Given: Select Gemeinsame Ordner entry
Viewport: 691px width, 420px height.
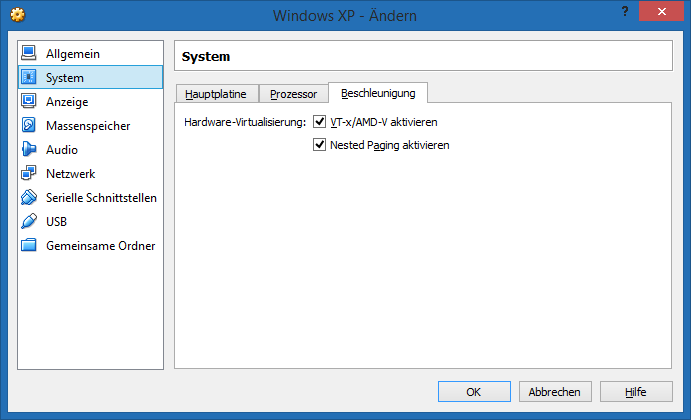Looking at the screenshot, I should click(90, 245).
